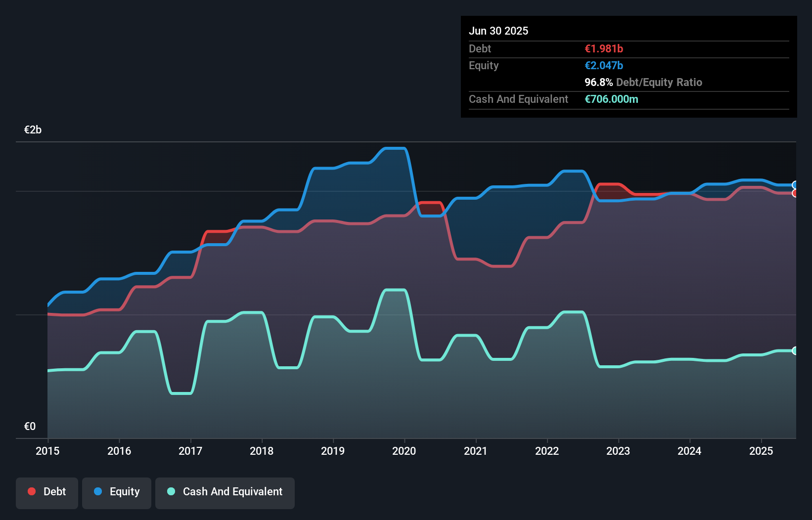Toggle visibility of the Equity series

116,491
